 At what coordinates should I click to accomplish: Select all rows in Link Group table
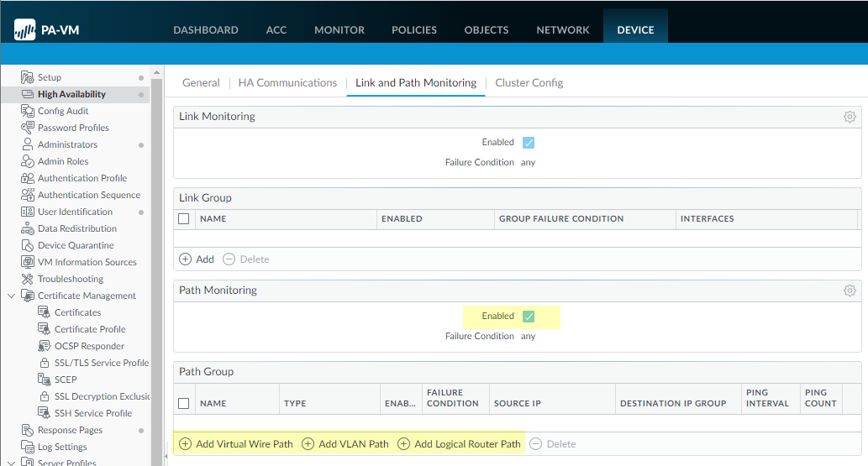184,219
